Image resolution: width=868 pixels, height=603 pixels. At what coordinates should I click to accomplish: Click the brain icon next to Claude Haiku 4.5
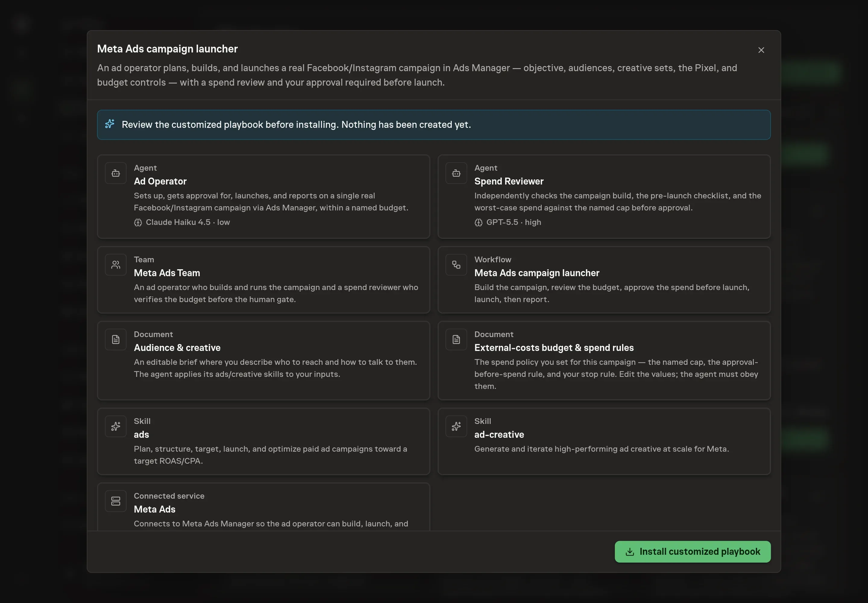tap(138, 223)
